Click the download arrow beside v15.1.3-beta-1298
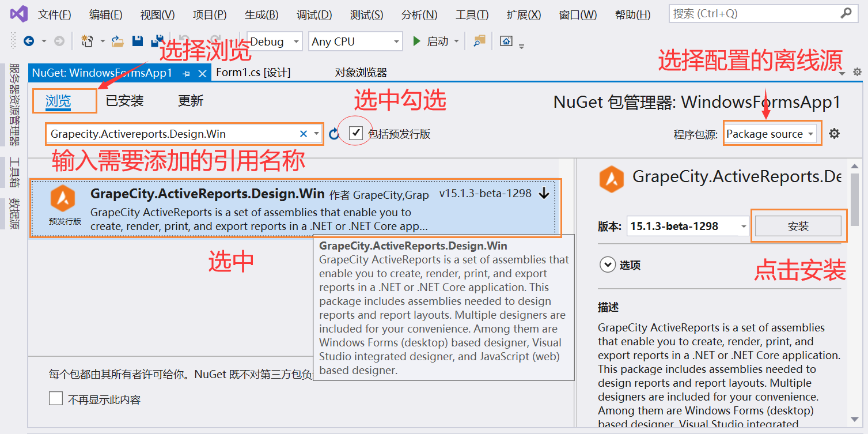This screenshot has width=868, height=434. [x=544, y=194]
